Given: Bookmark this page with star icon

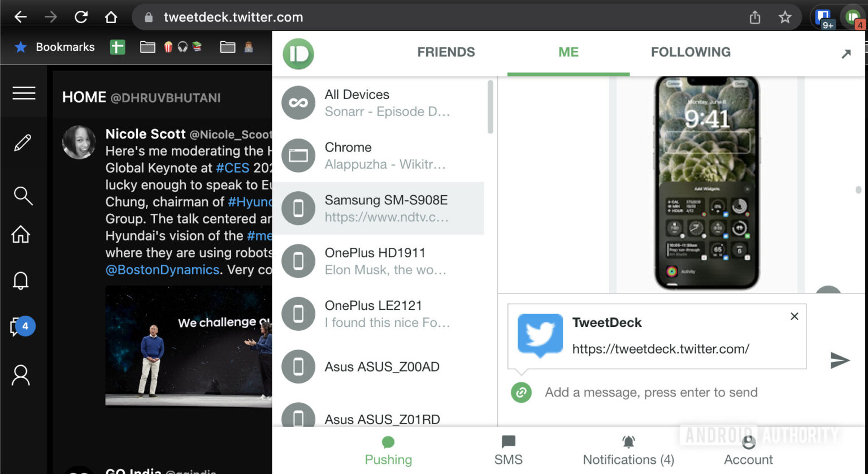Looking at the screenshot, I should coord(785,18).
